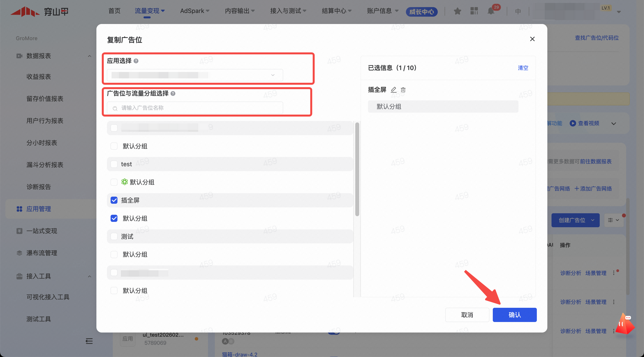Check the 测试 ad slot checkbox
The width and height of the screenshot is (644, 357).
114,237
